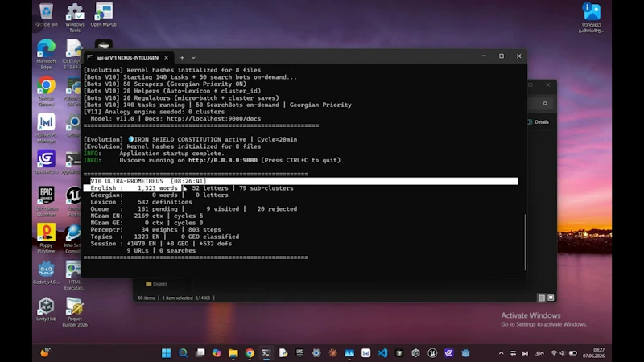The width and height of the screenshot is (644, 362).
Task: Click '34 weights | 803 steps' line
Action: (181, 230)
